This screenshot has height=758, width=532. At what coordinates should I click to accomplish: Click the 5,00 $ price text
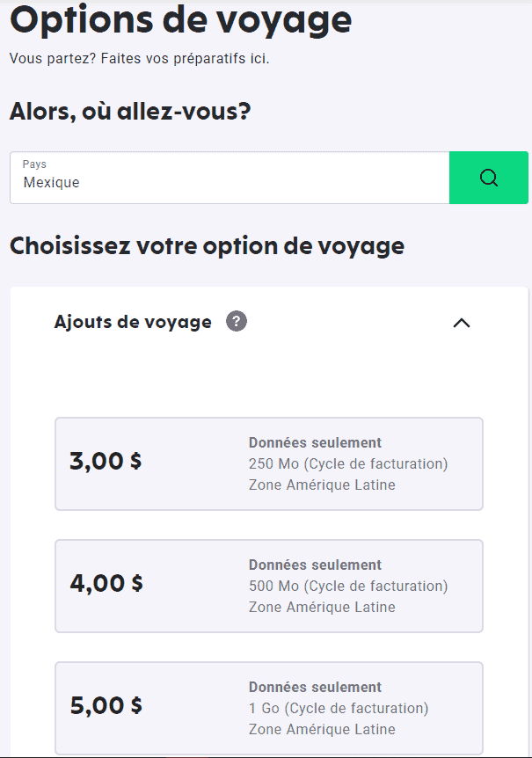coord(106,705)
